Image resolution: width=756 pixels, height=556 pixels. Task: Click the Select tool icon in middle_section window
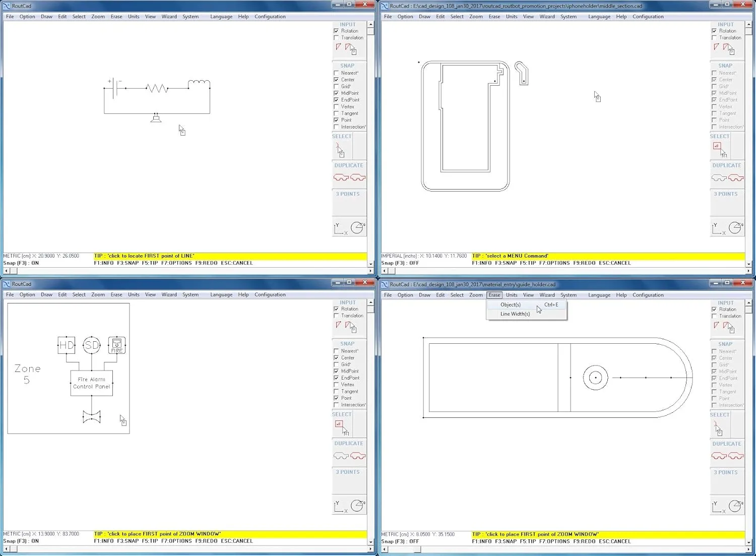[718, 147]
